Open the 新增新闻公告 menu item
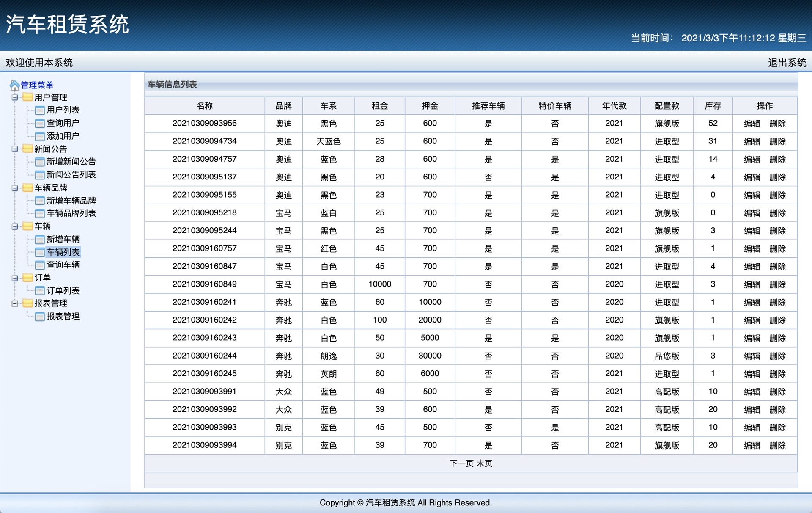The width and height of the screenshot is (812, 513). tap(71, 162)
